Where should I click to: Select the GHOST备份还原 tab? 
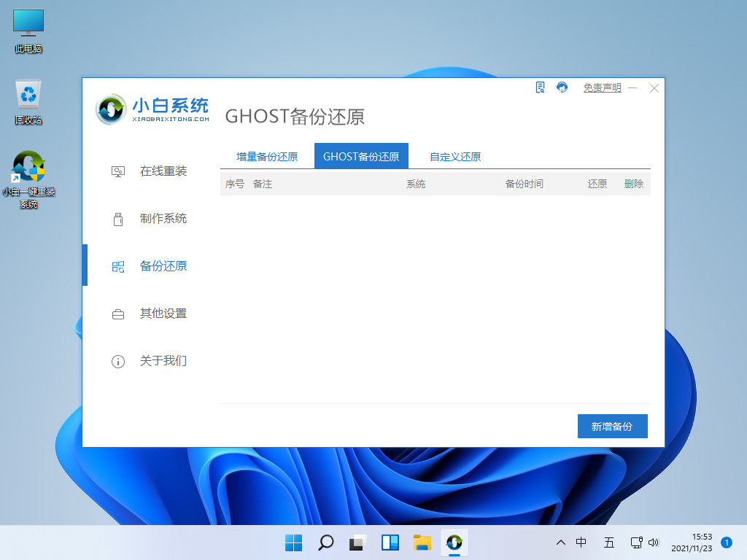click(x=361, y=156)
